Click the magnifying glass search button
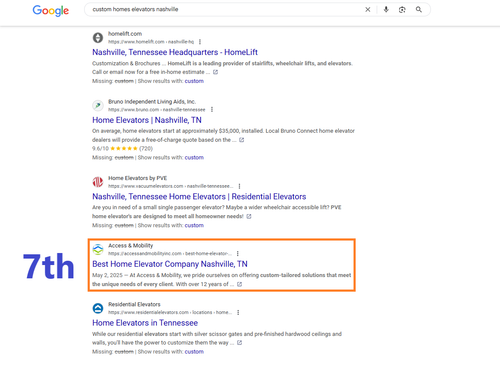This screenshot has height=369, width=500. (x=419, y=10)
